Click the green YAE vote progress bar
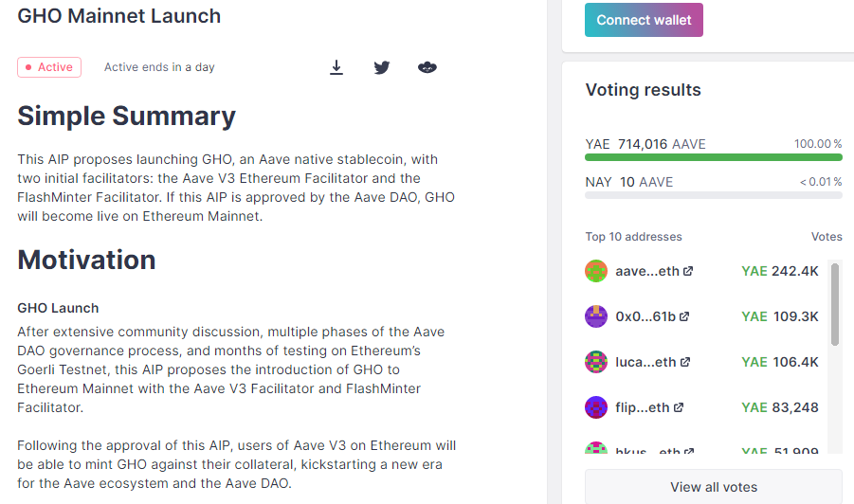Screen dimensions: 854x504 point(714,157)
